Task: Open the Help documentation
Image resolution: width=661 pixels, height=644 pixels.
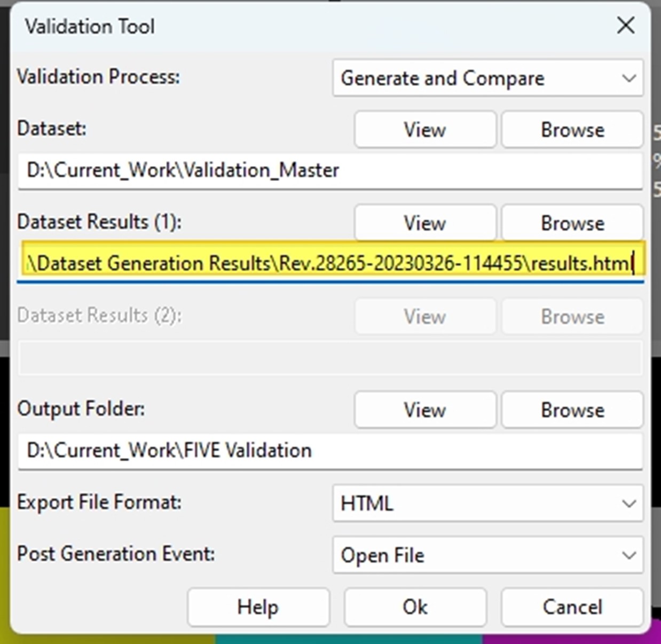Action: point(258,607)
